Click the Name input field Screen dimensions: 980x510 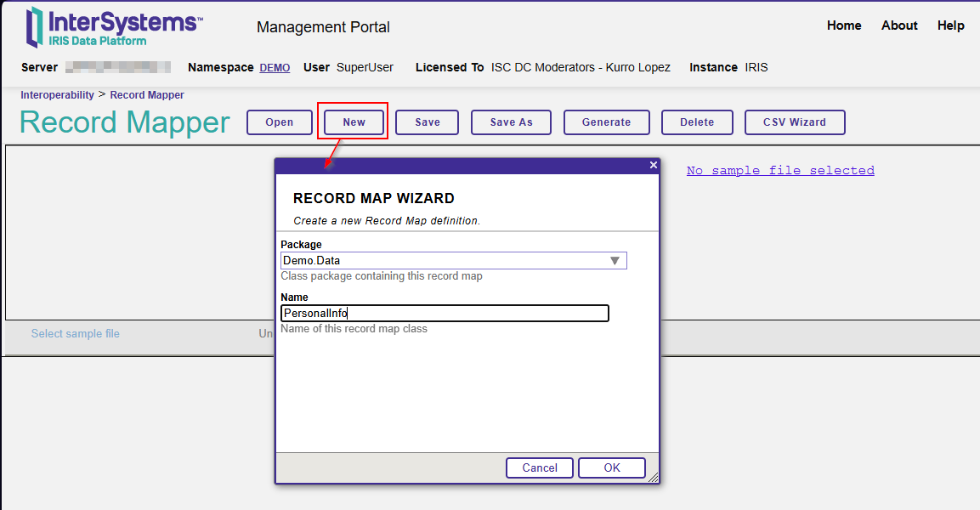coord(445,314)
